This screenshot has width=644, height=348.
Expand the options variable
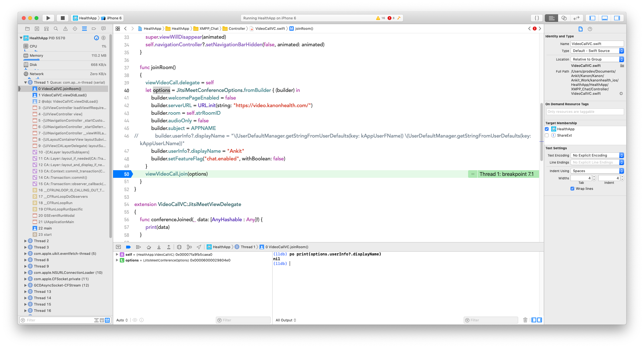point(117,260)
